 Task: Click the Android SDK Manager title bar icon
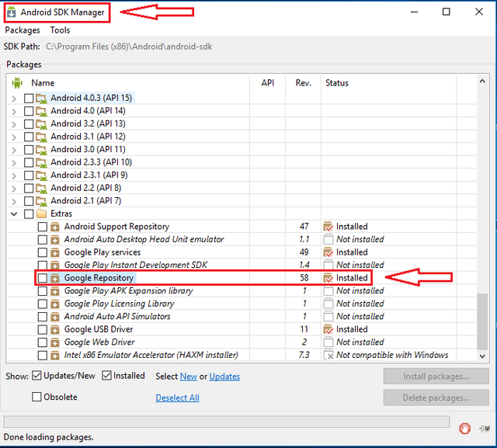[x=12, y=12]
